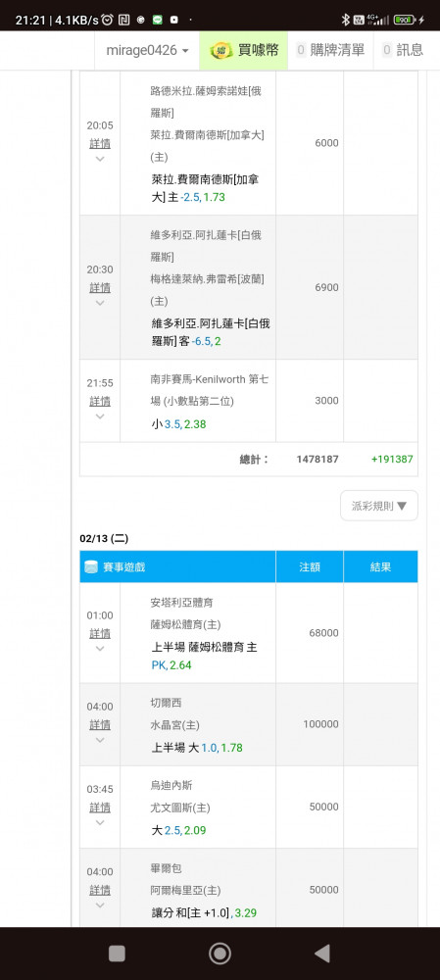The width and height of the screenshot is (440, 980).
Task: Tap the alarm clock status icon
Action: tap(108, 20)
